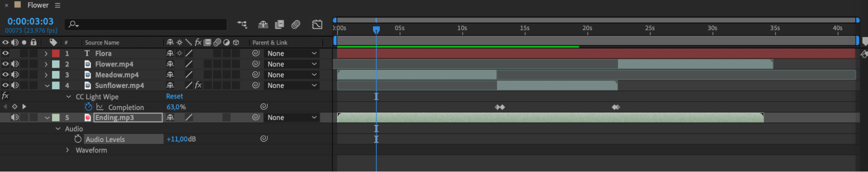This screenshot has width=868, height=172.
Task: Select the Flower composition tab
Action: [38, 5]
